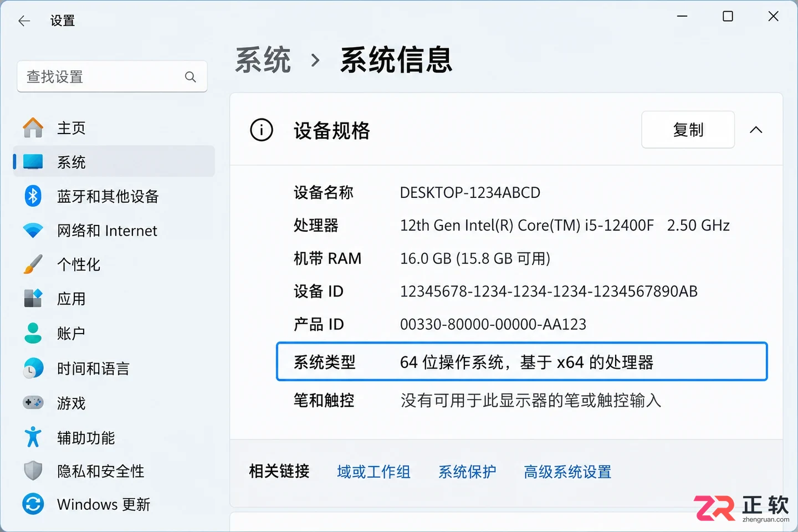Select the 系统类型 row

point(521,362)
